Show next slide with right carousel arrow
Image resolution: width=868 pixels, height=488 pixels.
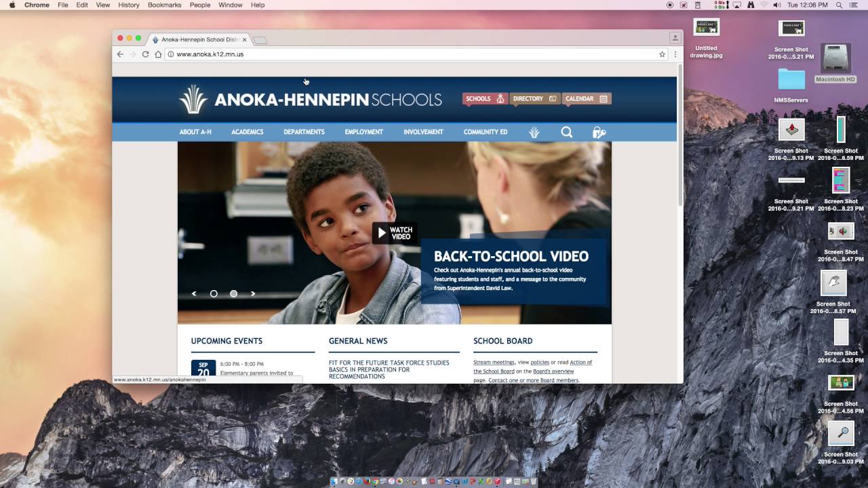[253, 293]
